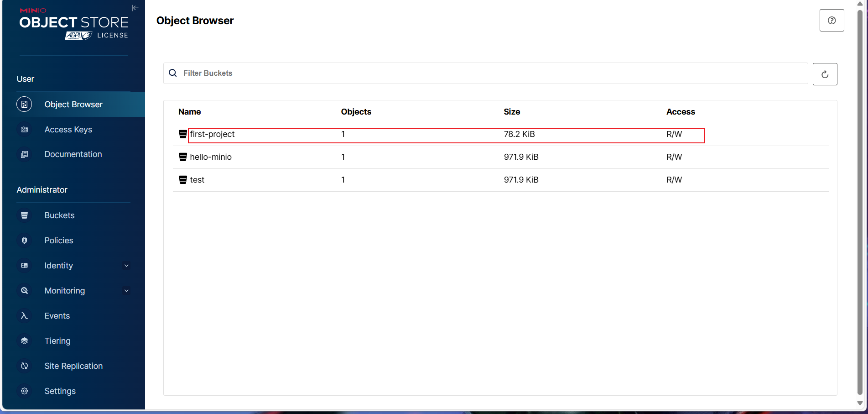Click the test row's R/W access
Image resolution: width=868 pixels, height=414 pixels.
click(x=674, y=180)
